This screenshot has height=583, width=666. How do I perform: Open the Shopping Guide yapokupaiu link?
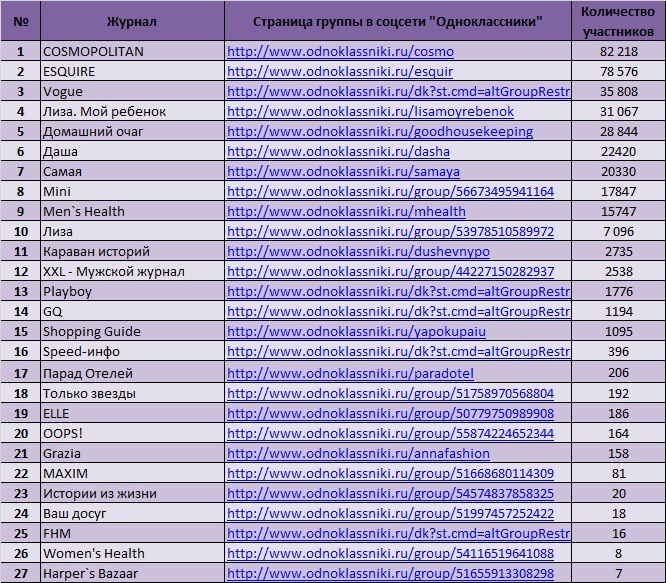point(356,332)
